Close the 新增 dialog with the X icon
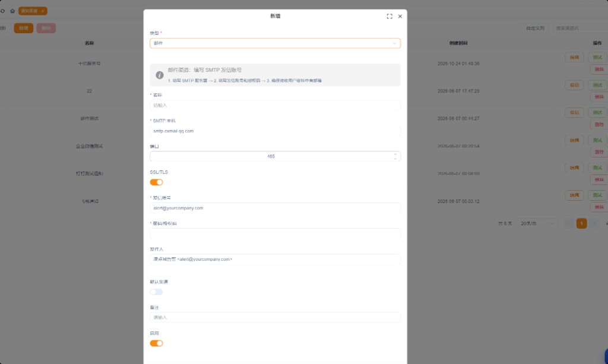 (400, 16)
